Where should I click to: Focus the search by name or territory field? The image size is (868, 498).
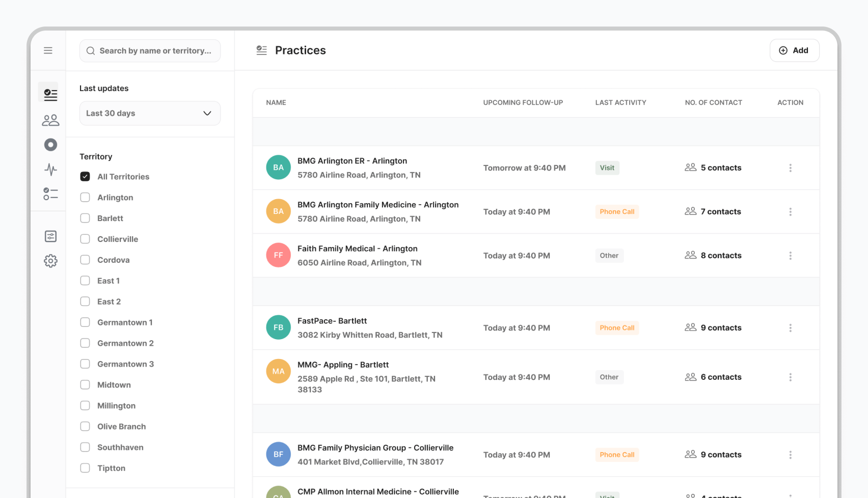coord(155,51)
